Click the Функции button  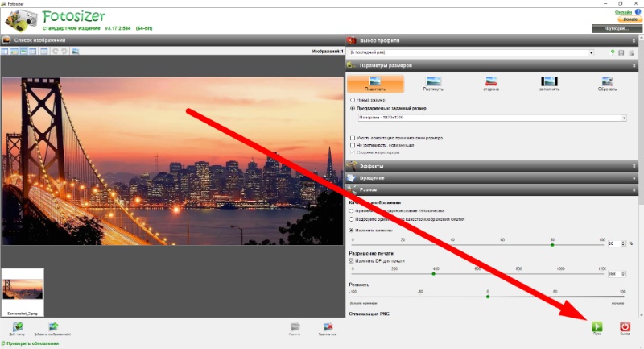click(x=617, y=28)
